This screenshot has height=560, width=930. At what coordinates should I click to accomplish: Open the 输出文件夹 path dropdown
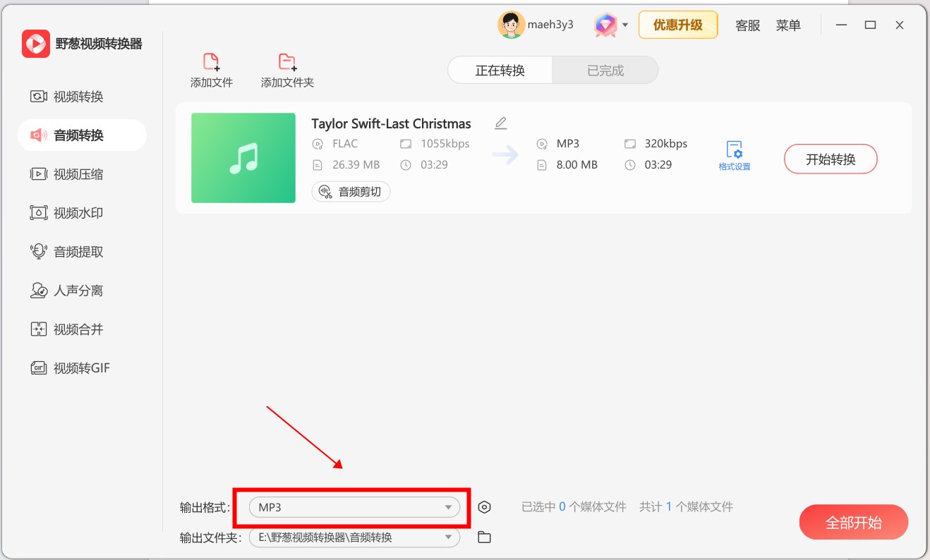pyautogui.click(x=354, y=537)
